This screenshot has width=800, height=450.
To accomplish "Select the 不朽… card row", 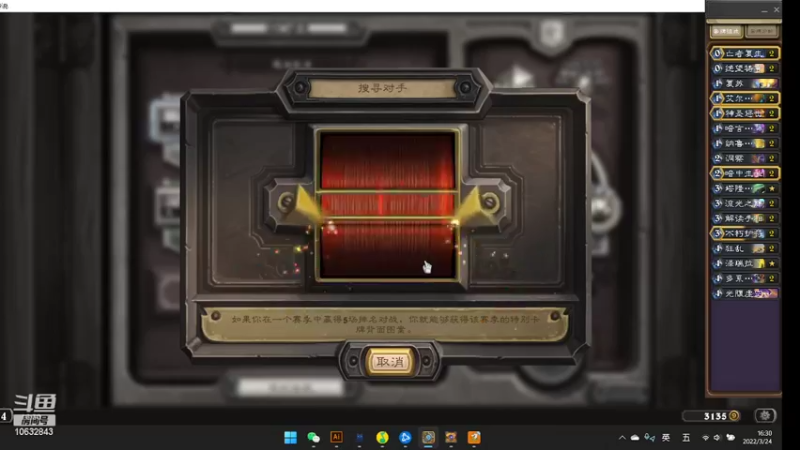I will [x=745, y=233].
